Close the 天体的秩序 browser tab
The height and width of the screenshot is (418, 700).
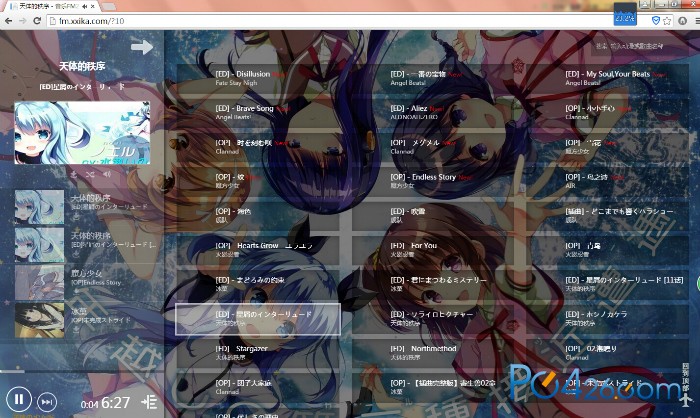click(93, 7)
